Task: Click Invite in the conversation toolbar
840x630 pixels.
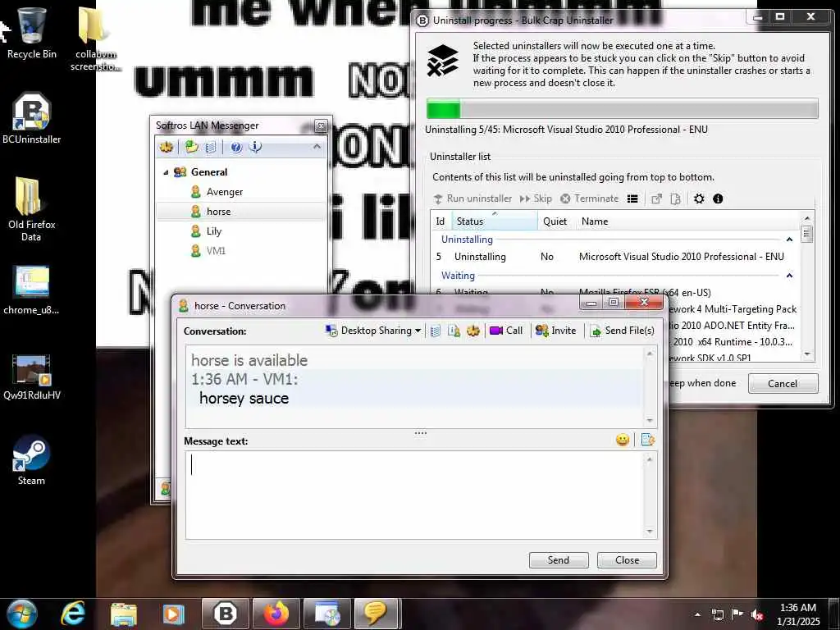Action: 555,331
